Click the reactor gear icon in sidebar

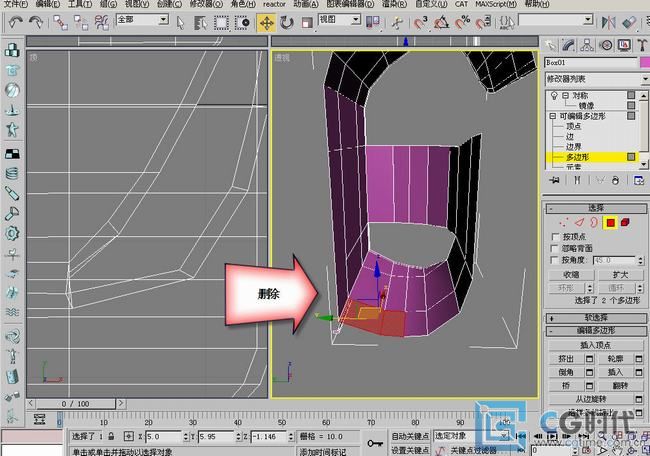pyautogui.click(x=12, y=233)
